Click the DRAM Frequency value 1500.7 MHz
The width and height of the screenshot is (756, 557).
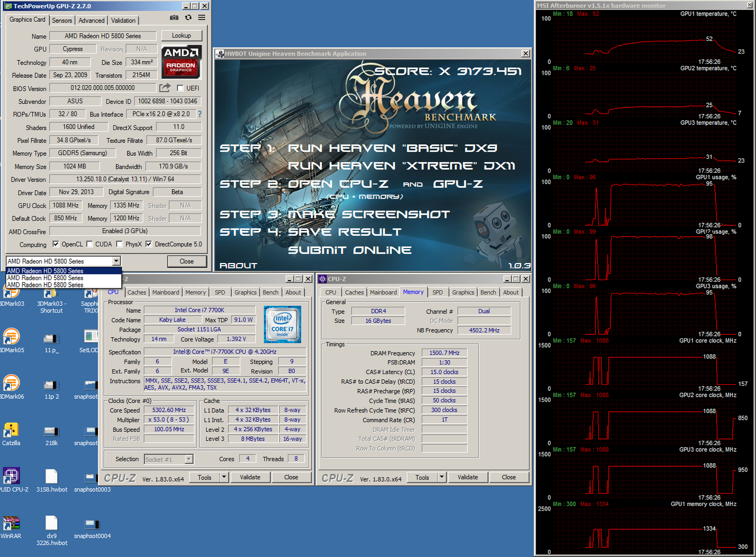coord(444,353)
